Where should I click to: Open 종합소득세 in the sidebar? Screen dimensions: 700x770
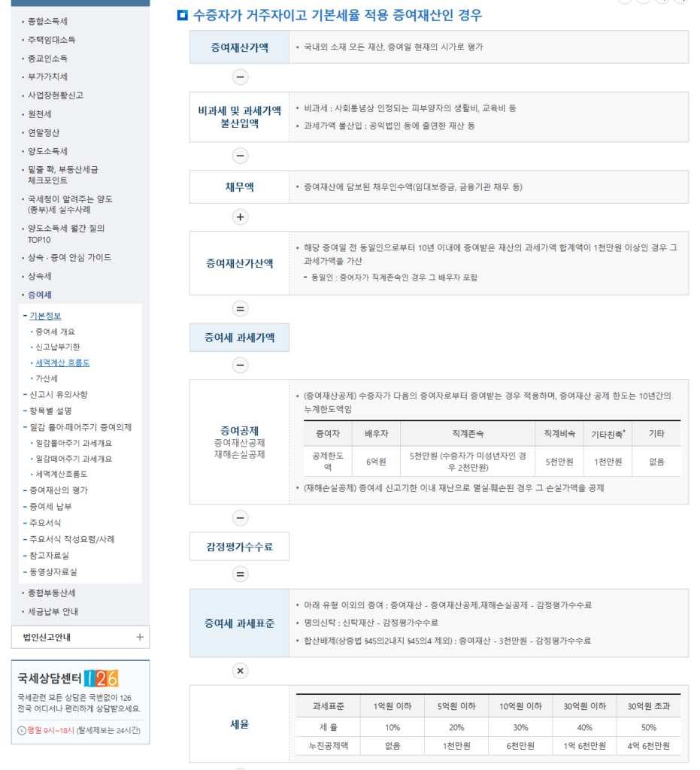tap(47, 21)
